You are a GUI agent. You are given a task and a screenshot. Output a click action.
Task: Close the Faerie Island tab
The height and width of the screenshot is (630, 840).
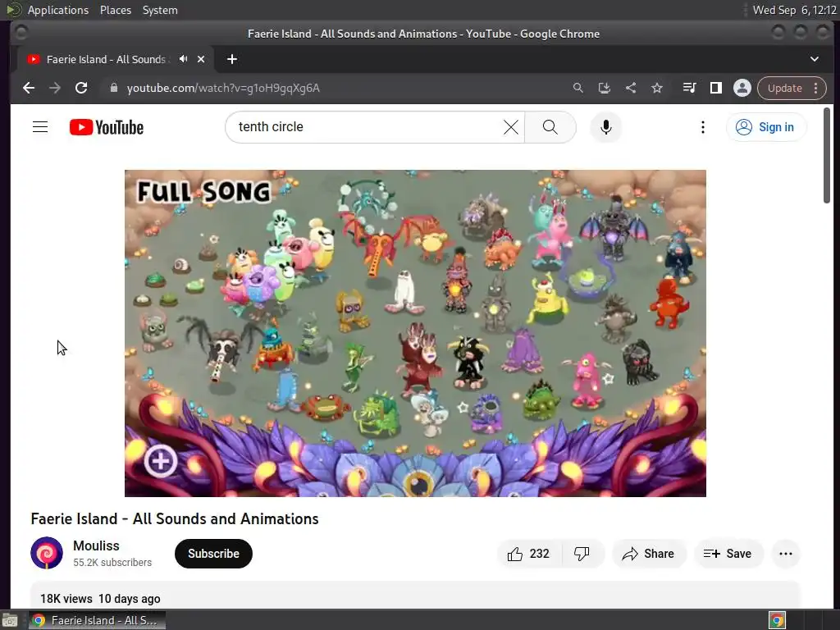point(201,59)
